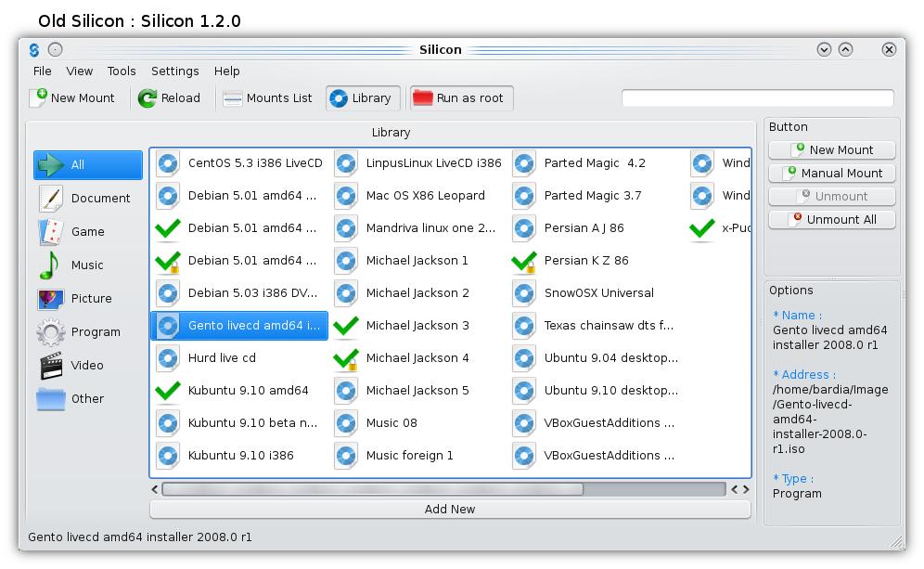Open the Help menu
924x569 pixels.
click(227, 71)
